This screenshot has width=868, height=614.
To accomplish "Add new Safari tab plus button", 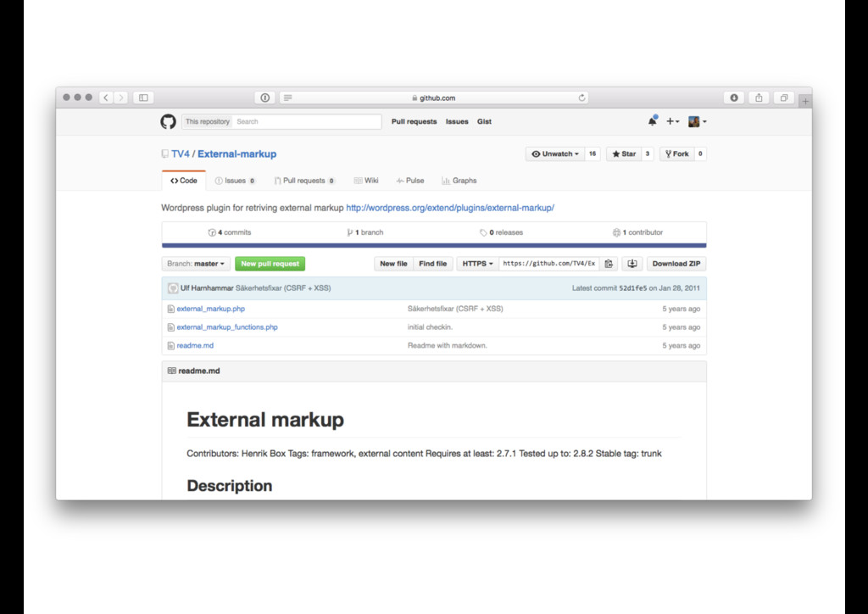I will click(x=805, y=101).
